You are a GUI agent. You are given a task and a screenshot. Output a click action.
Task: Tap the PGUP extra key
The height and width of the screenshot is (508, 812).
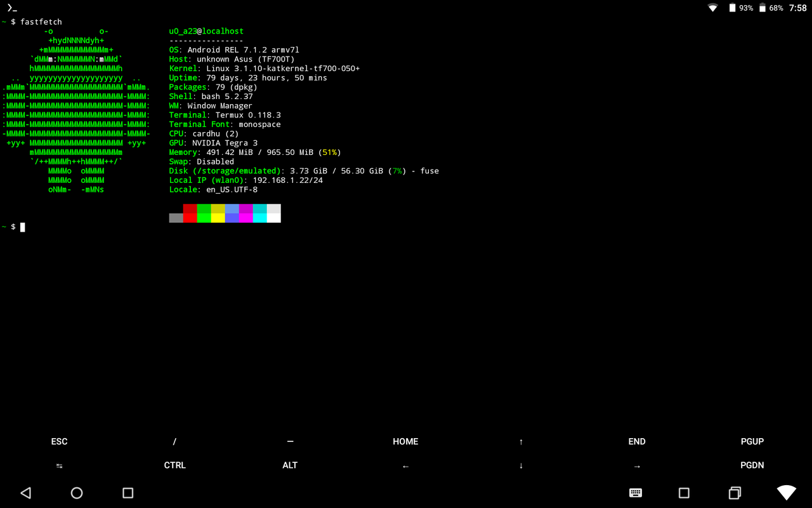(x=752, y=441)
